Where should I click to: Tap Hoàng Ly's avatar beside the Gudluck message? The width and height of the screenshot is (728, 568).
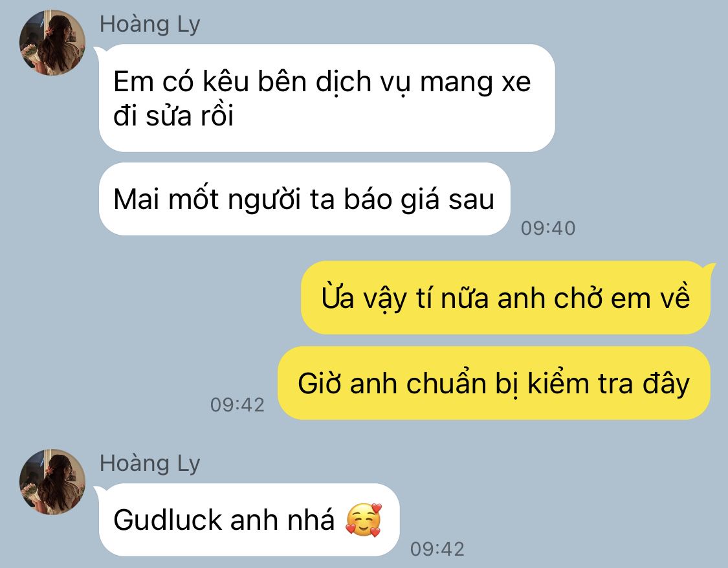click(x=52, y=482)
